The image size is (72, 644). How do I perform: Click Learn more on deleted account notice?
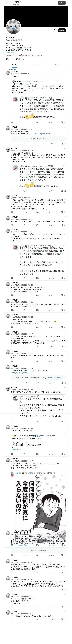[x=57, y=378]
